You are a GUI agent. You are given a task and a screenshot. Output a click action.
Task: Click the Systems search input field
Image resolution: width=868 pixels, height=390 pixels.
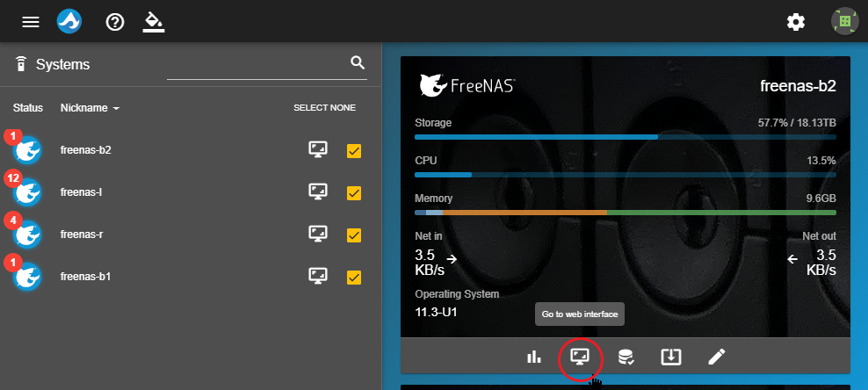click(x=267, y=67)
